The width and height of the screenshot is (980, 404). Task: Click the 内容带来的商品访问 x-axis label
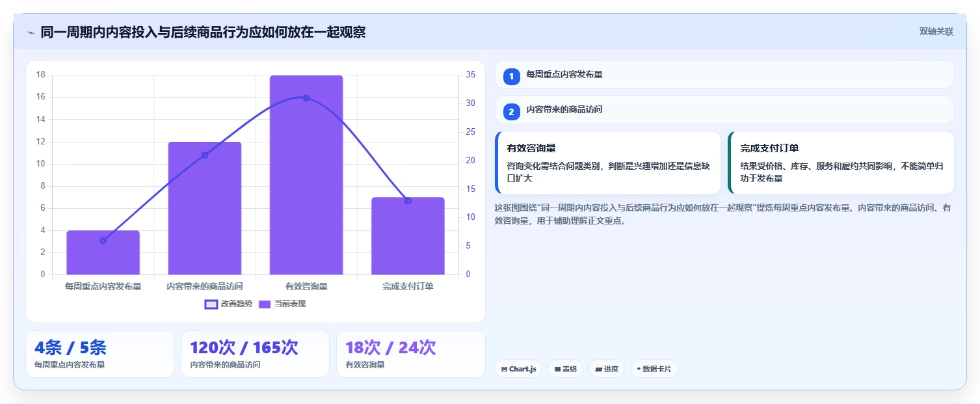point(205,286)
